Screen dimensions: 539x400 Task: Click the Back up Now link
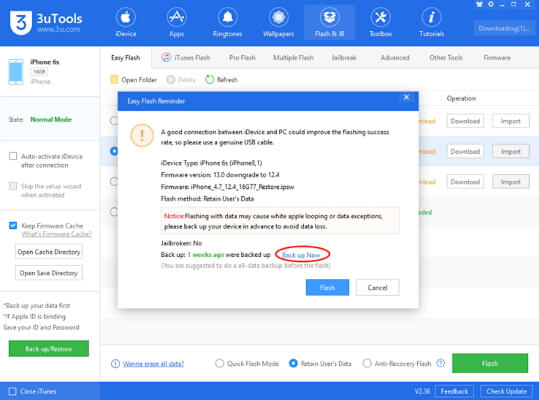pyautogui.click(x=301, y=255)
